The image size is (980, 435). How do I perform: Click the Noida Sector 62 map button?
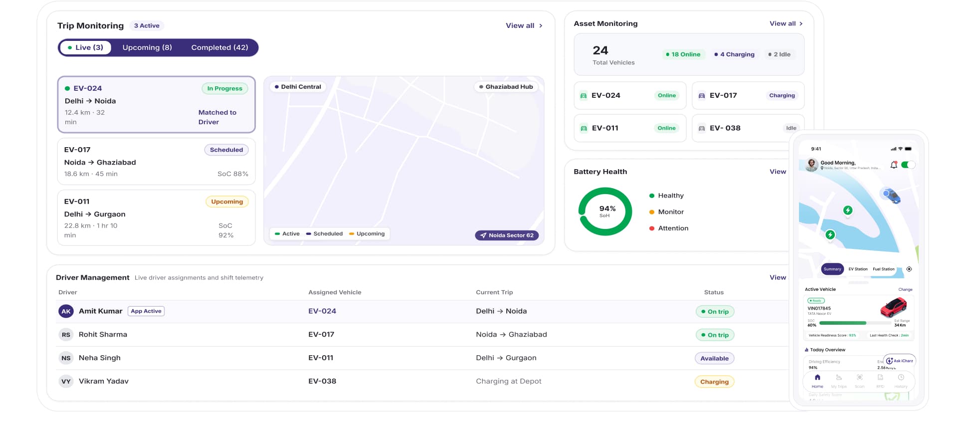point(507,235)
